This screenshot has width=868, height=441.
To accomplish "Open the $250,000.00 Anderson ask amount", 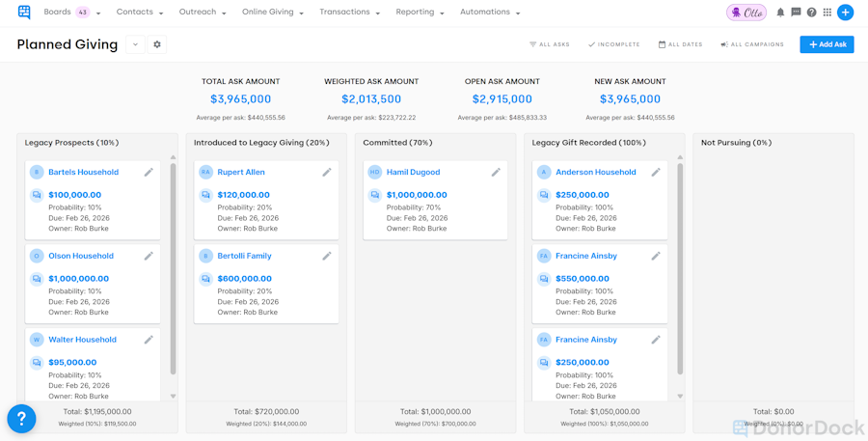I will (x=583, y=195).
